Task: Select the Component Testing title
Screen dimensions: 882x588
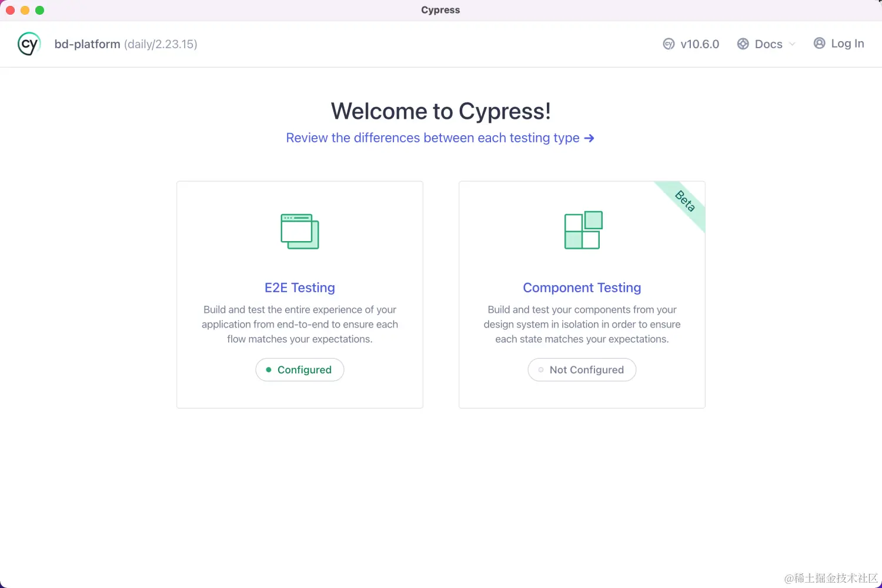Action: tap(582, 288)
